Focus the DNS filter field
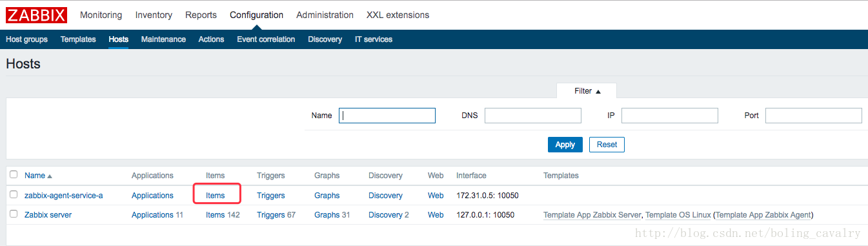 point(533,116)
